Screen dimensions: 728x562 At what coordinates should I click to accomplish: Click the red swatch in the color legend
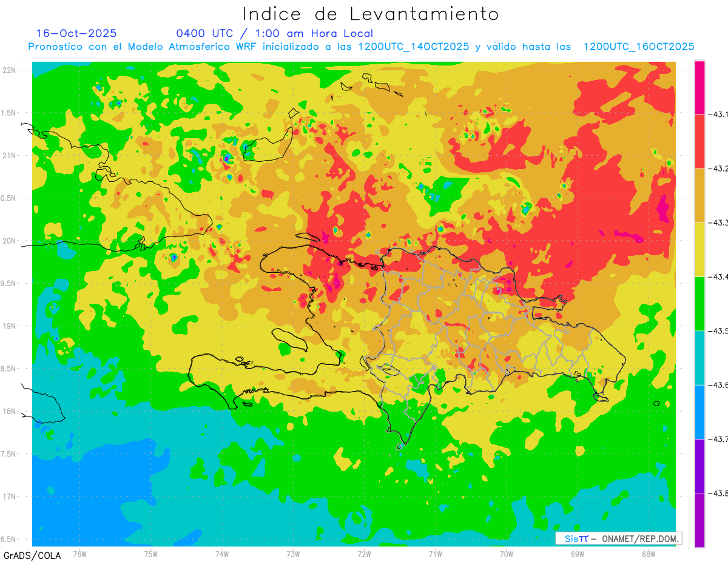tap(699, 141)
